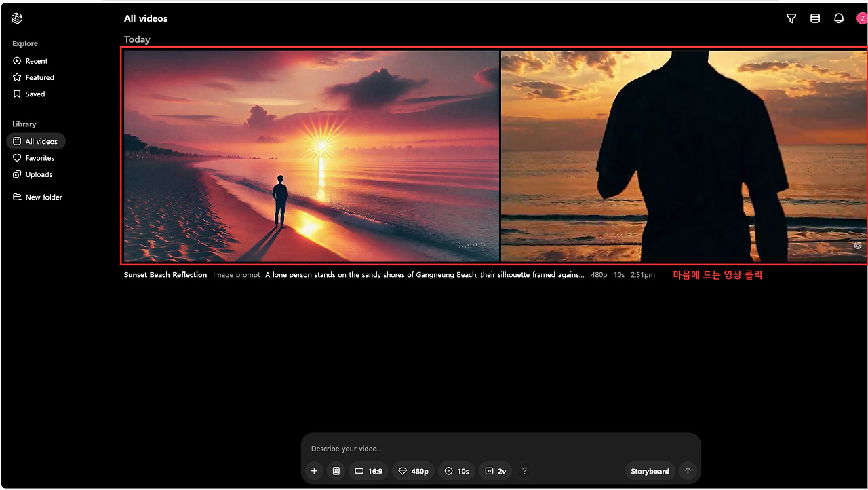This screenshot has height=490, width=868.
Task: Click the Image prompt label
Action: point(237,275)
